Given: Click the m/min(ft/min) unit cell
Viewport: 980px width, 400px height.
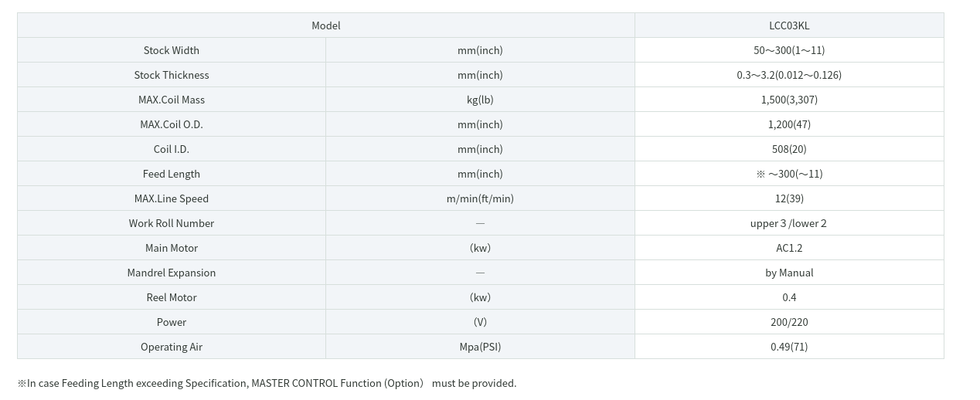Looking at the screenshot, I should [x=480, y=198].
